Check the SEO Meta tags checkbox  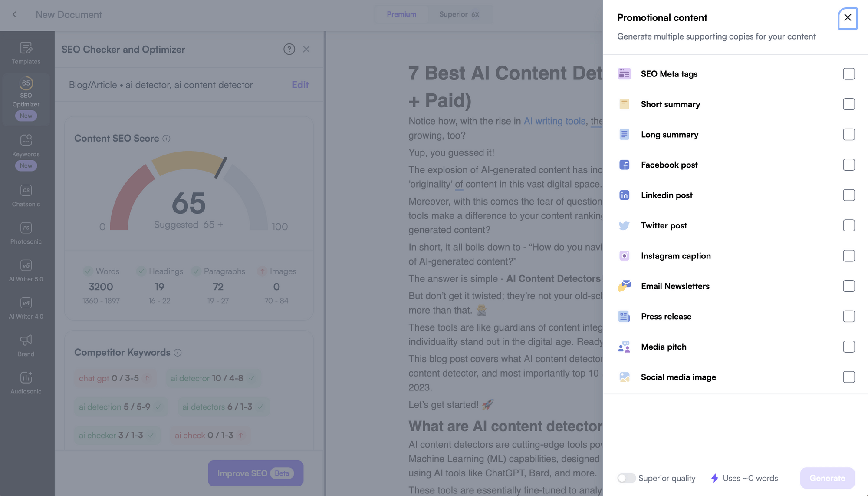(848, 74)
